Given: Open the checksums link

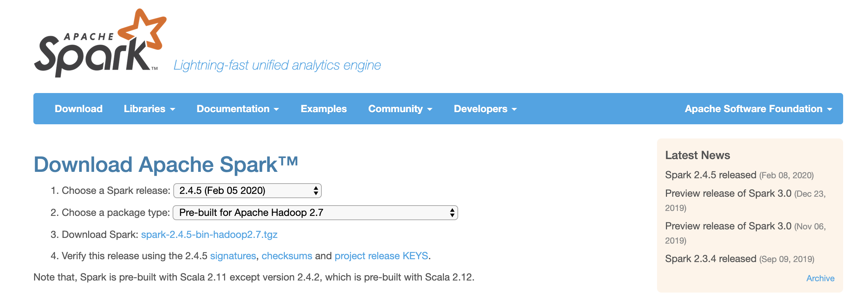Looking at the screenshot, I should coord(287,256).
